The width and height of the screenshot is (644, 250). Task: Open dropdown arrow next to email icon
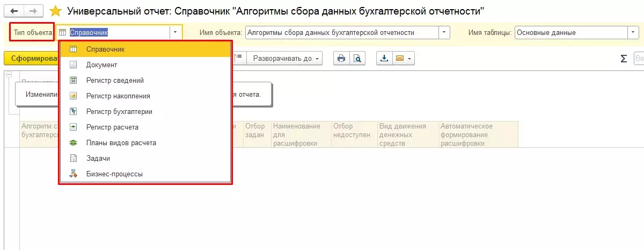411,58
